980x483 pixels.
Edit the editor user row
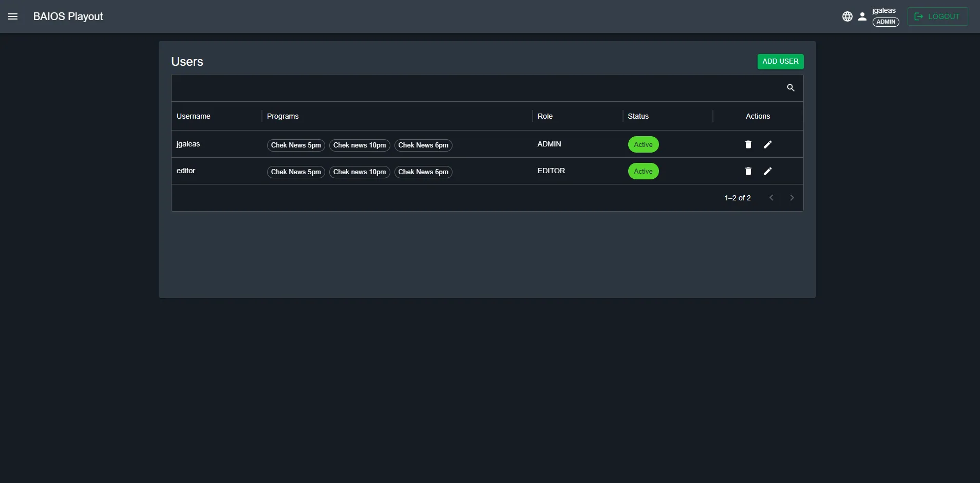click(x=768, y=171)
